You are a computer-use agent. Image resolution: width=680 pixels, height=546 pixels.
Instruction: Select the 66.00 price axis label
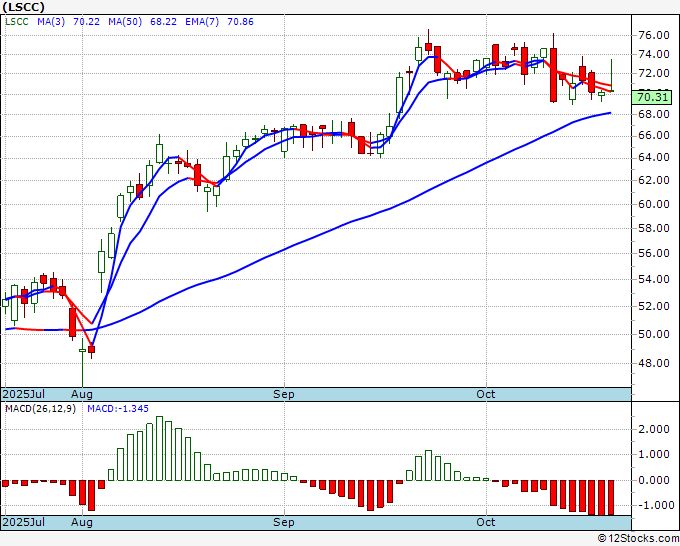tap(654, 135)
